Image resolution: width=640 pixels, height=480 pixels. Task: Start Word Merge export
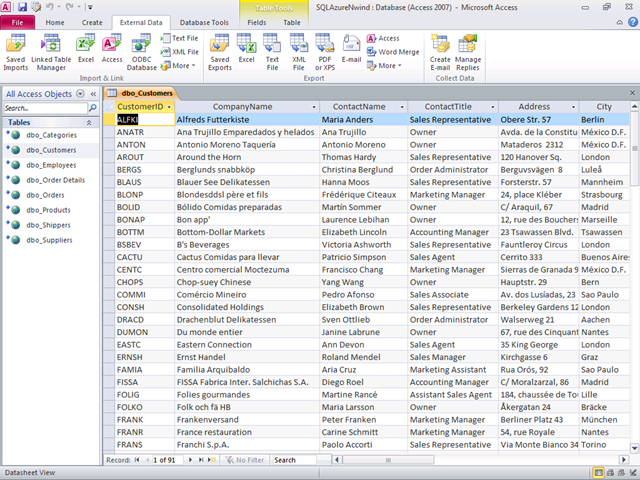393,52
